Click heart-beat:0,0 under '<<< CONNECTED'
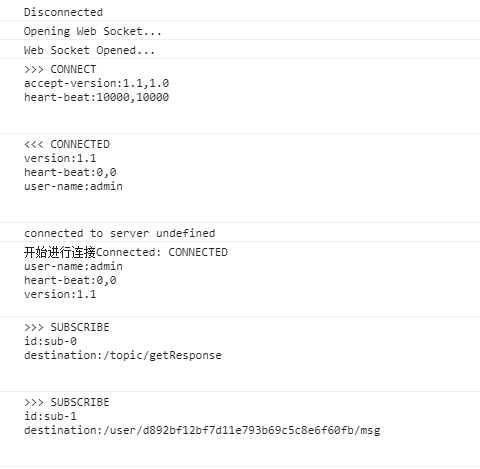480x469 pixels. coord(70,172)
